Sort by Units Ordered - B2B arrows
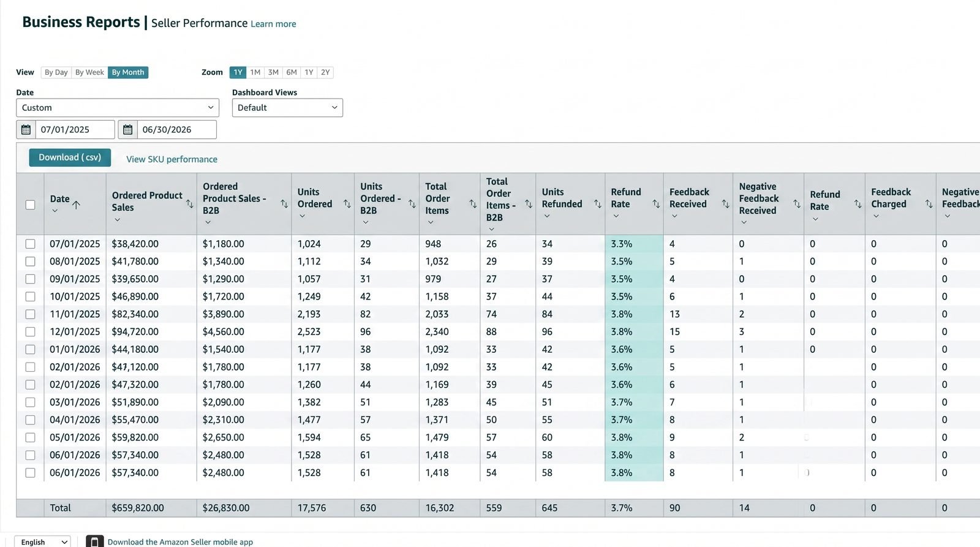The width and height of the screenshot is (980, 547). (412, 204)
